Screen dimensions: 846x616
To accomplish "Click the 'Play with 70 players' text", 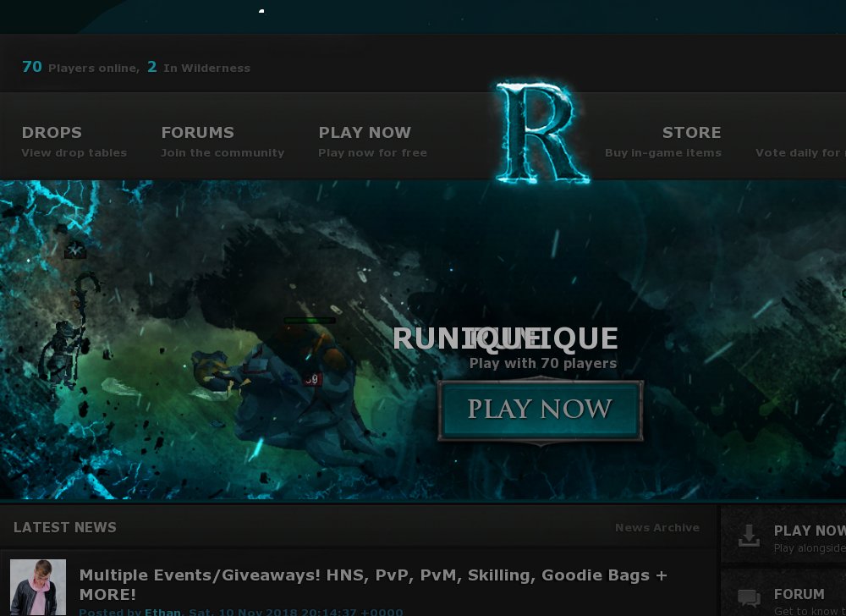I will point(542,363).
